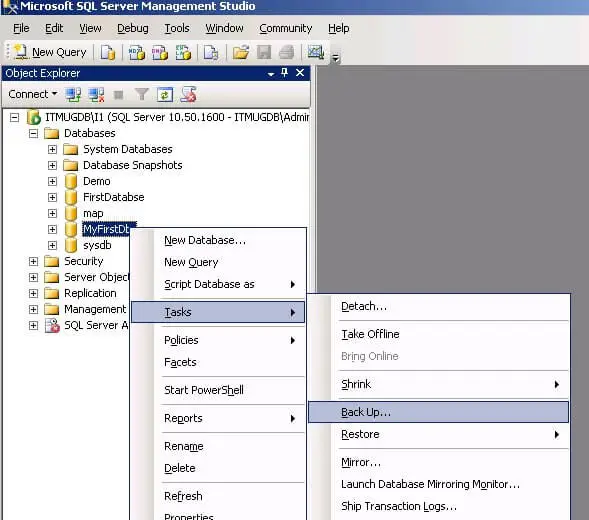
Task: Open the Connect dropdown in Object Explorer
Action: (x=33, y=94)
